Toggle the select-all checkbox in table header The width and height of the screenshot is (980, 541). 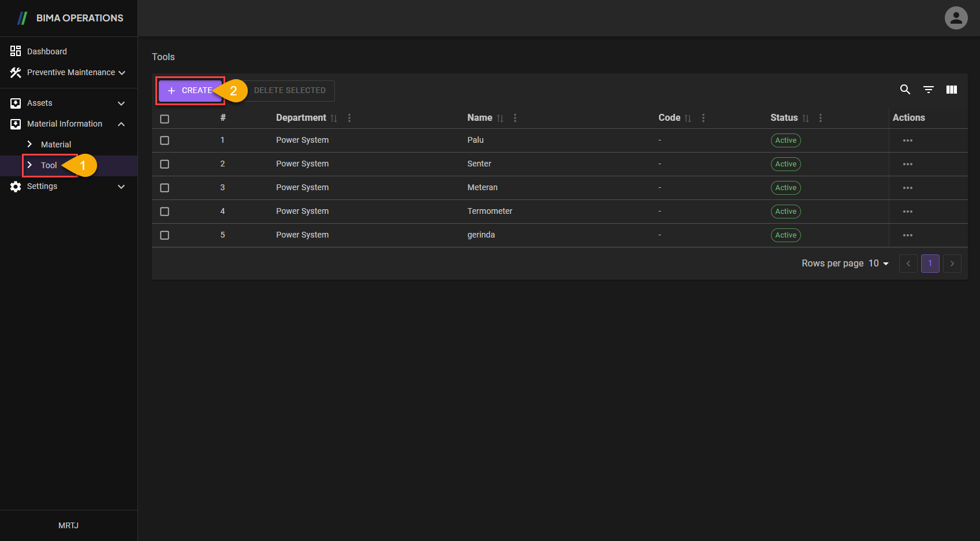coord(165,118)
